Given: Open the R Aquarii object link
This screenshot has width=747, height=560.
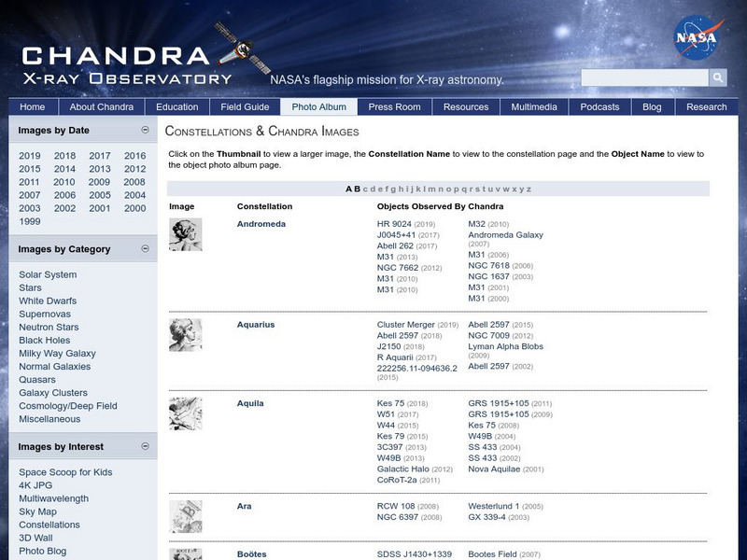Looking at the screenshot, I should [x=395, y=357].
